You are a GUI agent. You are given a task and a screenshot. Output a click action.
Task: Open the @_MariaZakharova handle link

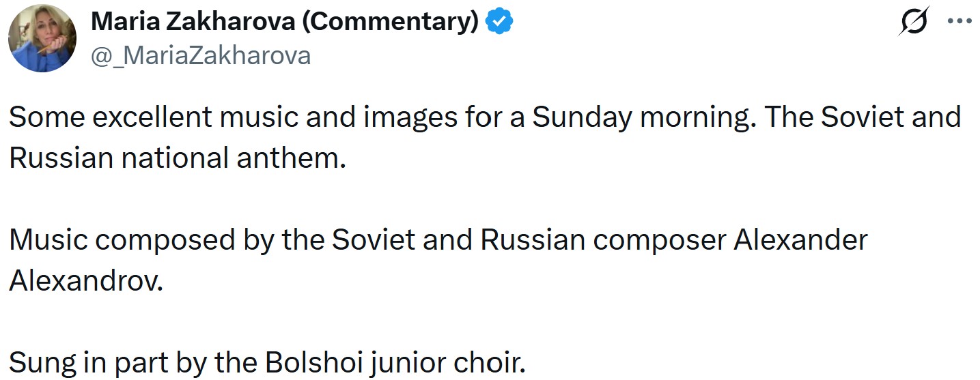201,55
